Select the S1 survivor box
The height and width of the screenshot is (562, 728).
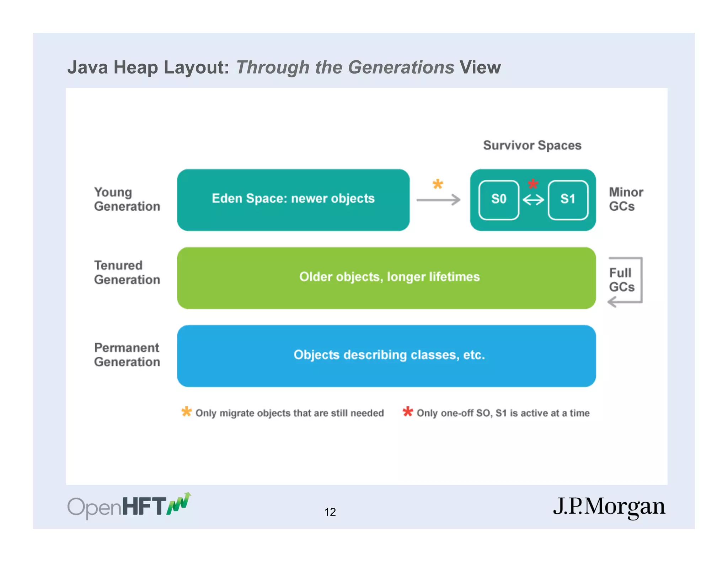[x=568, y=200]
